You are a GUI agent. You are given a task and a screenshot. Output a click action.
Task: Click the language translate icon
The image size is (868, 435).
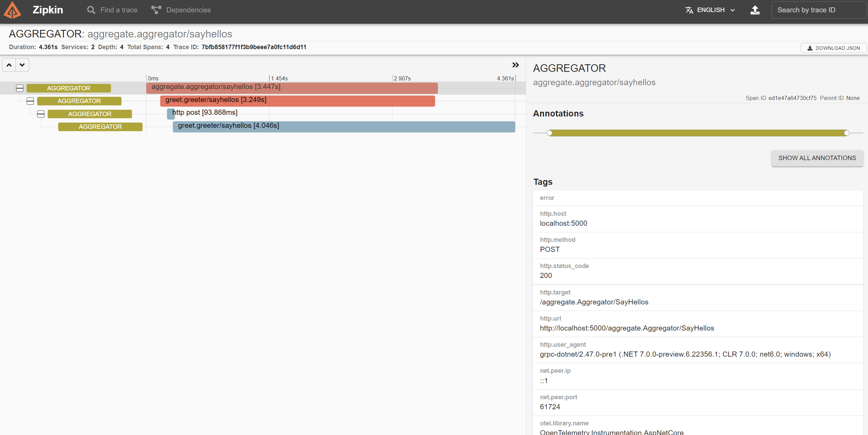(689, 10)
